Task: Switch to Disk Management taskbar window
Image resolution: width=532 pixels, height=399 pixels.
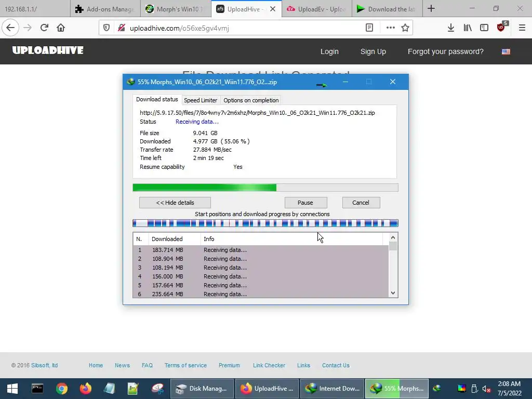Action: (202, 389)
